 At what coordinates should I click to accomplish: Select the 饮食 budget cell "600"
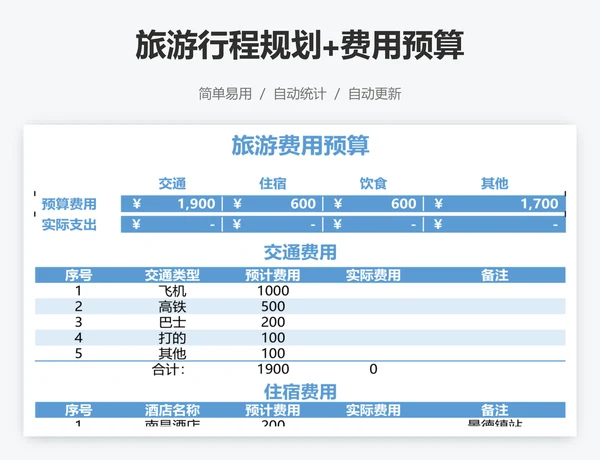tap(373, 204)
